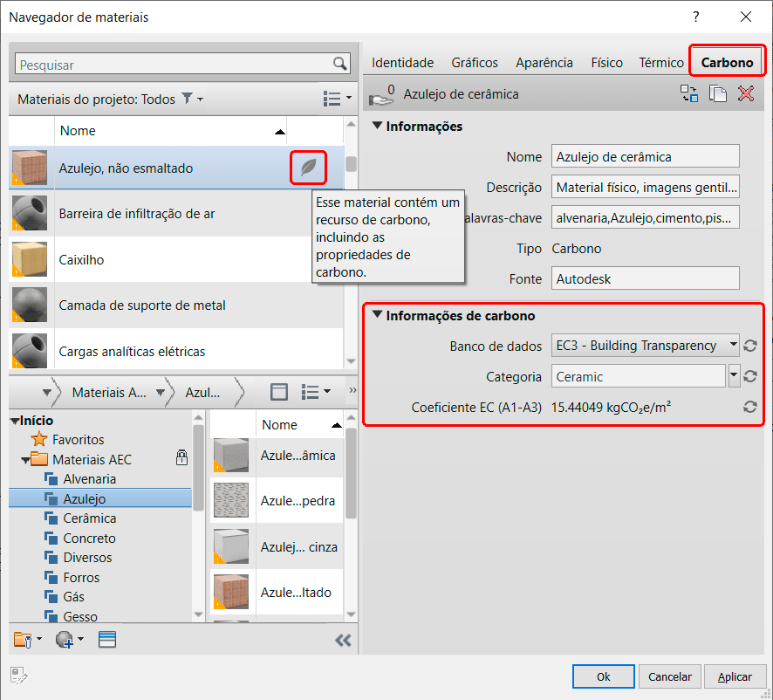Refresh the EC3 Banco de dados field

pyautogui.click(x=750, y=346)
